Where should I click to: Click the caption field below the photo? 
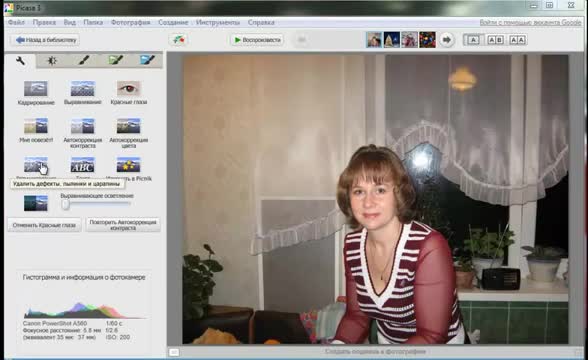[x=375, y=351]
